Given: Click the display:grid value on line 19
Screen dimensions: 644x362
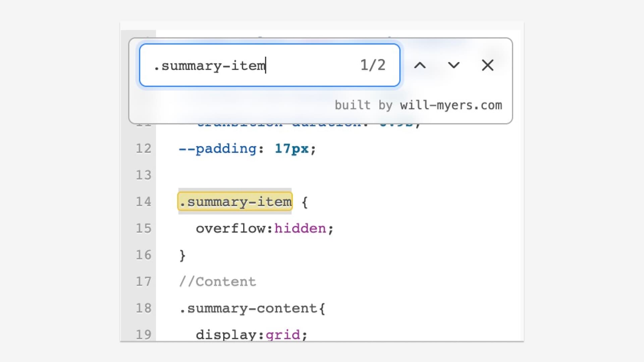Looking at the screenshot, I should pos(251,334).
